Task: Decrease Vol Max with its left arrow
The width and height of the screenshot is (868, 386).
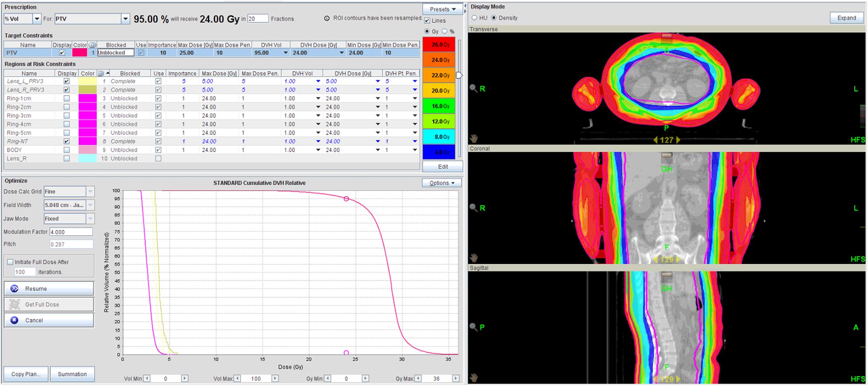Action: (237, 378)
